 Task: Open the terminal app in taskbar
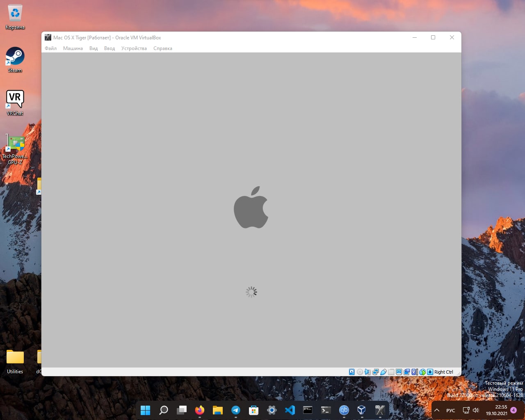coord(326,410)
